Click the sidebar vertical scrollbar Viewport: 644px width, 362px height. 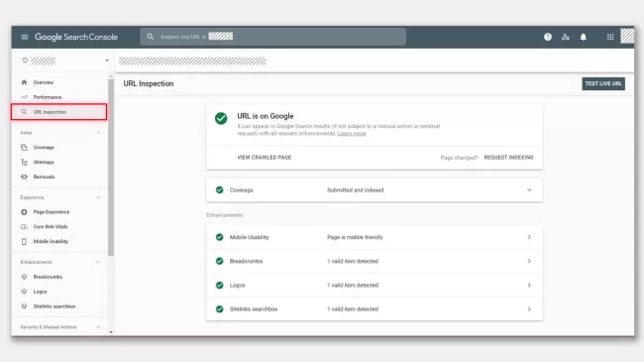pyautogui.click(x=111, y=167)
